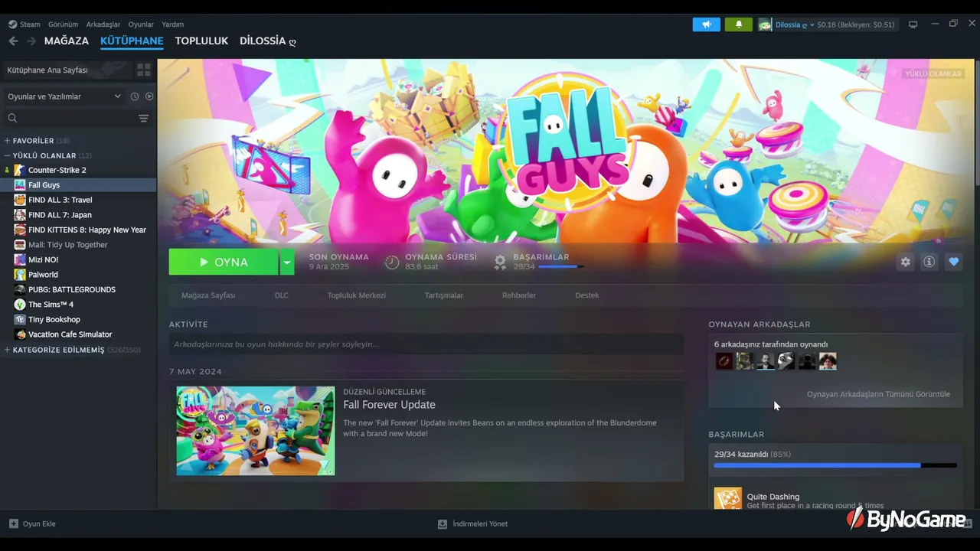Screen dimensions: 980x551
Task: Click The Sims 4 game icon
Action: tap(20, 305)
